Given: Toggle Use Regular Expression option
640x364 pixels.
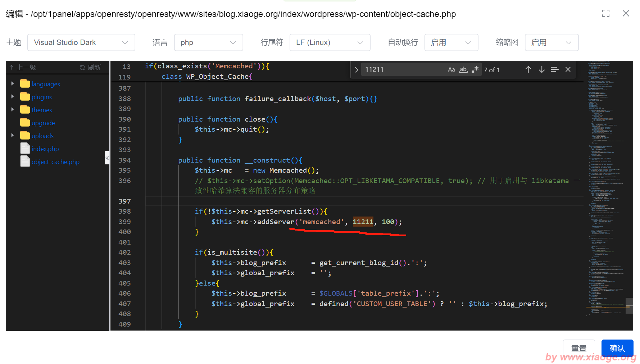Looking at the screenshot, I should pos(475,70).
